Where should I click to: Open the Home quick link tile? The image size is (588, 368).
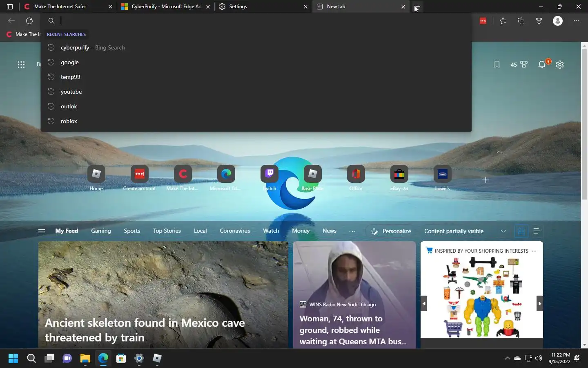point(96,178)
